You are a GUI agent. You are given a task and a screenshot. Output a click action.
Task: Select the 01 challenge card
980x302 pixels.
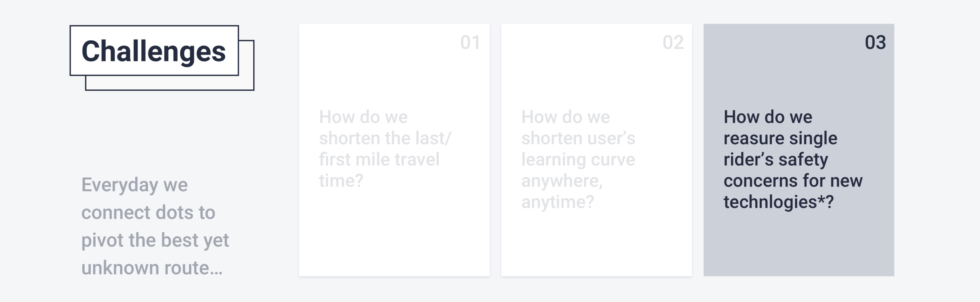pos(394,150)
